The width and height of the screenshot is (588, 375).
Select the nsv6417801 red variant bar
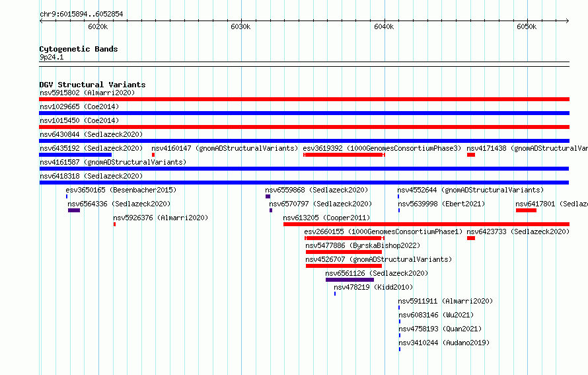coord(526,210)
